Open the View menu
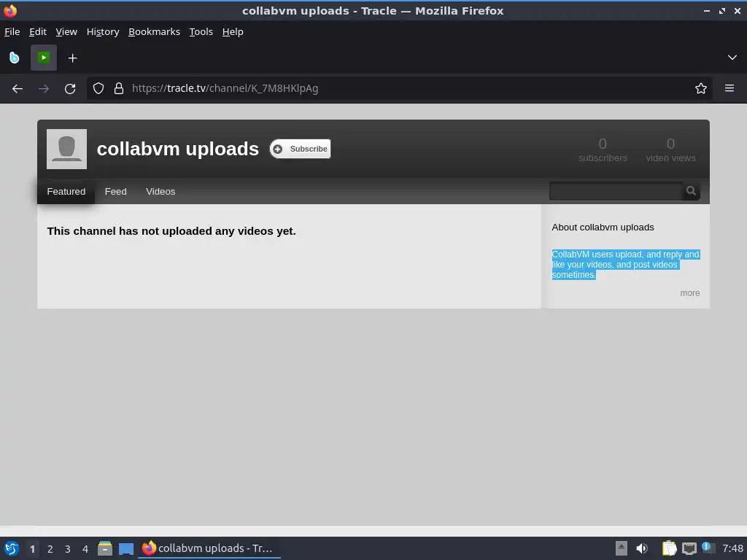The height and width of the screenshot is (560, 747). [66, 32]
